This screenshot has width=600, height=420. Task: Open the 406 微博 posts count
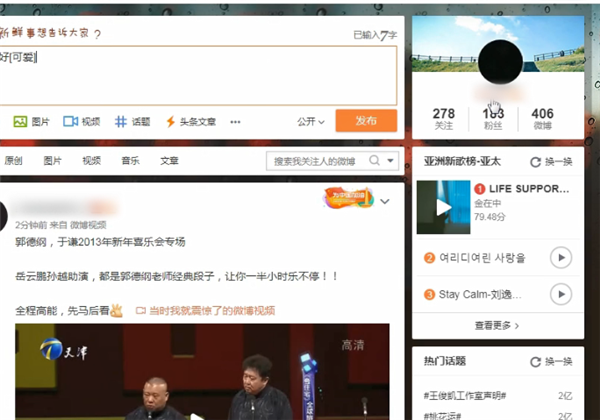[x=543, y=118]
